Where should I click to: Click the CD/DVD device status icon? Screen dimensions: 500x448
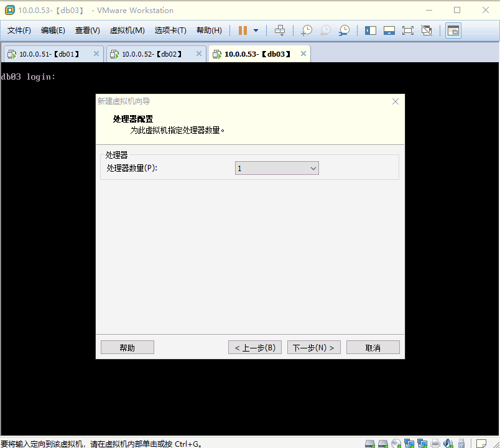(396, 443)
